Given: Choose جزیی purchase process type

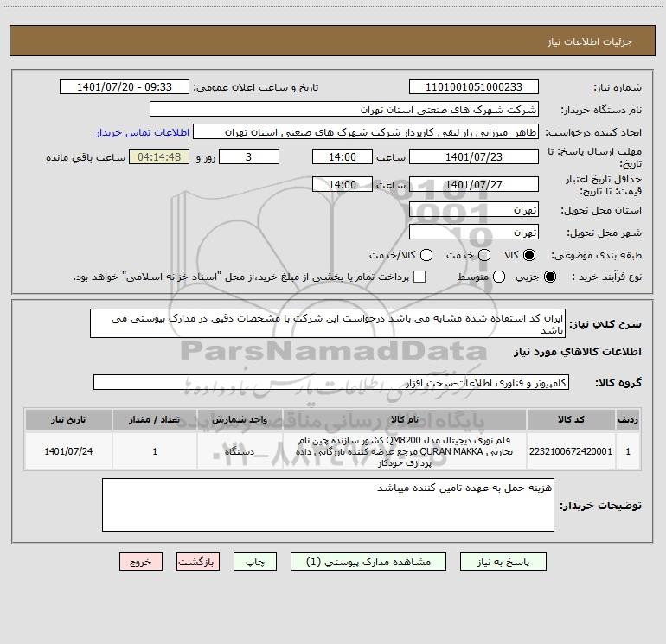Looking at the screenshot, I should coord(550,277).
